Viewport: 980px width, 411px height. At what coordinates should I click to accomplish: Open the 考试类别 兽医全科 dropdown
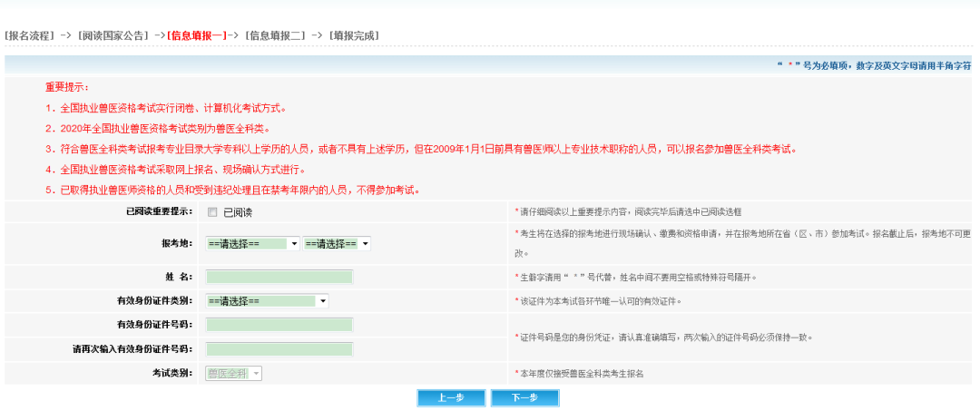234,374
